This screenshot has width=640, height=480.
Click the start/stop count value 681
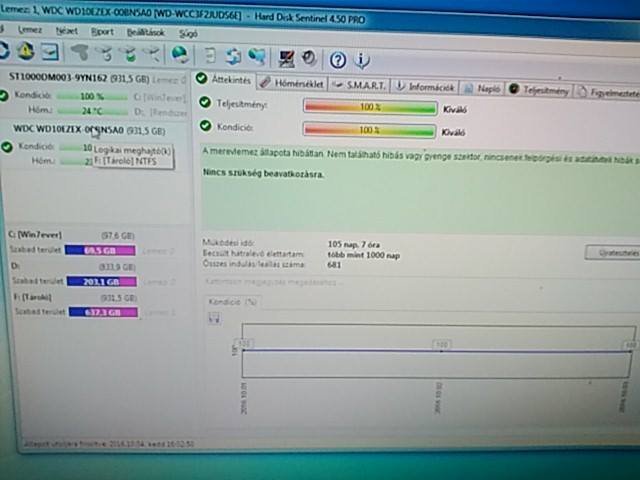pyautogui.click(x=334, y=265)
